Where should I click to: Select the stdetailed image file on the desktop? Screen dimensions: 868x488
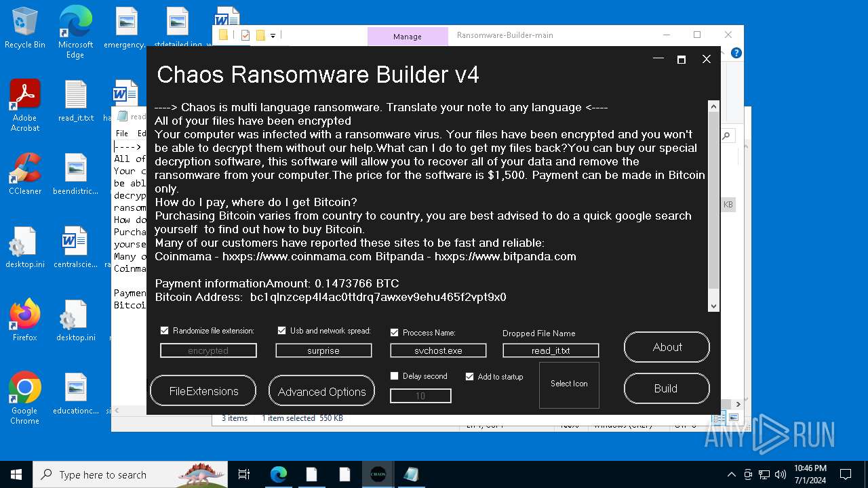(x=177, y=28)
